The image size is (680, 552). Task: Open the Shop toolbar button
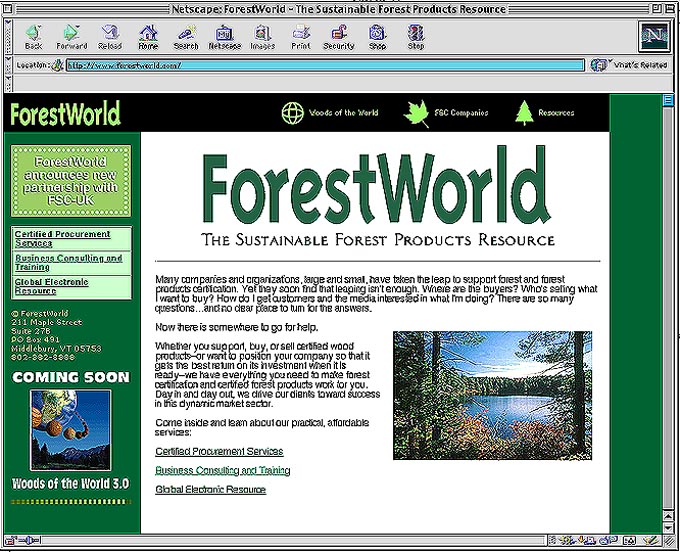[x=377, y=37]
